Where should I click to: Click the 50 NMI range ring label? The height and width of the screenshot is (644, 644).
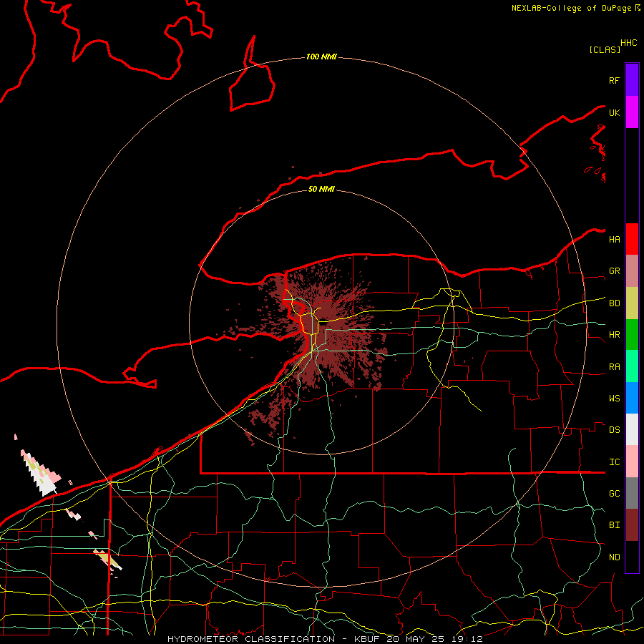click(321, 189)
